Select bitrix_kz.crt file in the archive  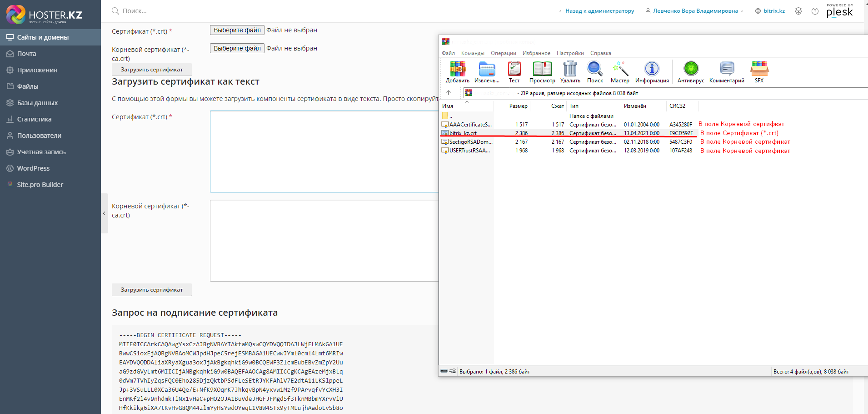click(463, 133)
